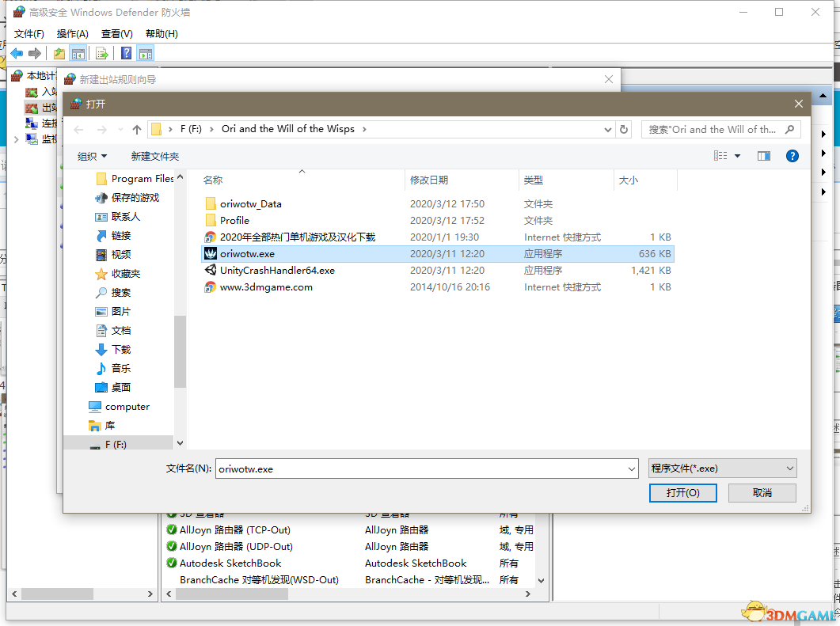Click the forward arrow in firewall toolbar

click(35, 53)
